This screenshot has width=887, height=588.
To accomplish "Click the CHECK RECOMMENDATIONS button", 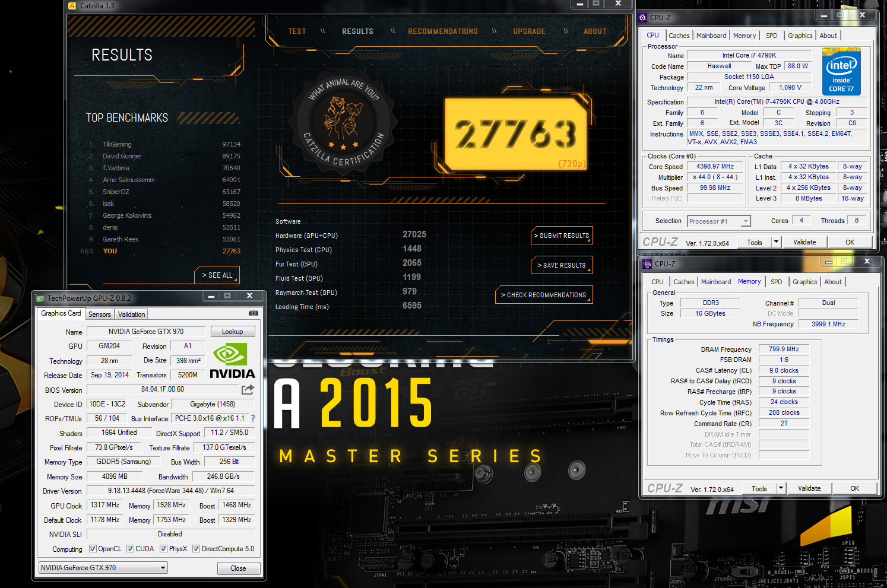I will point(544,295).
